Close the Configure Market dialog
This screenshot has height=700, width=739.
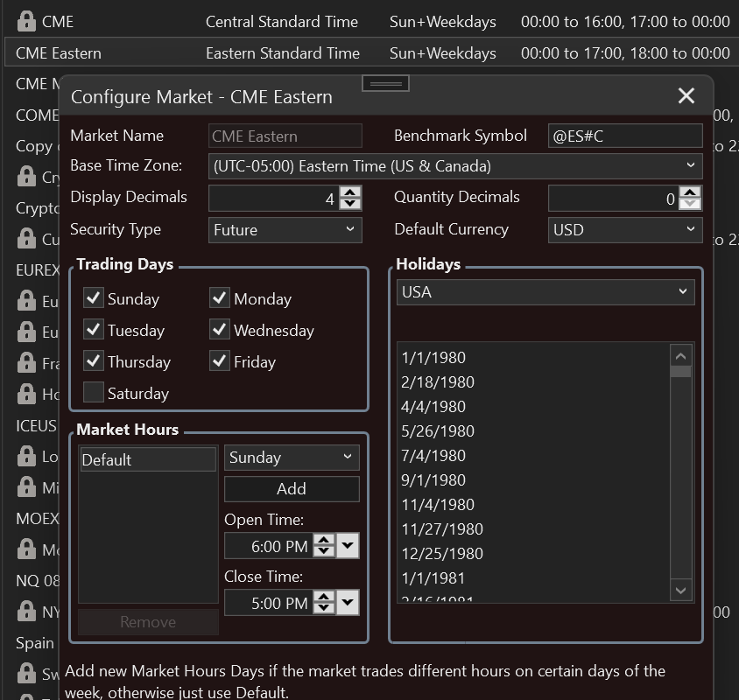point(686,95)
